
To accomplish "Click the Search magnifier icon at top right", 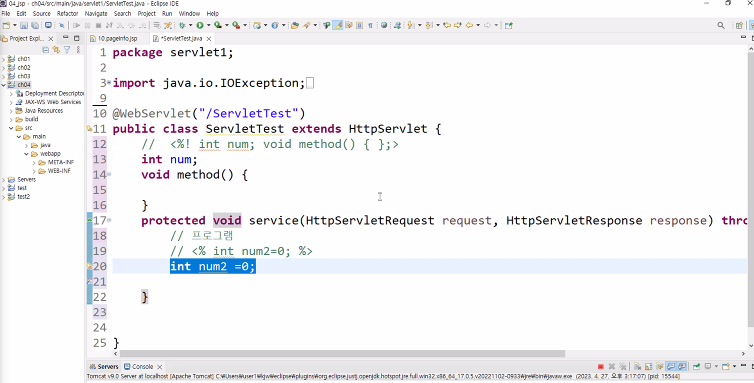I will click(721, 26).
